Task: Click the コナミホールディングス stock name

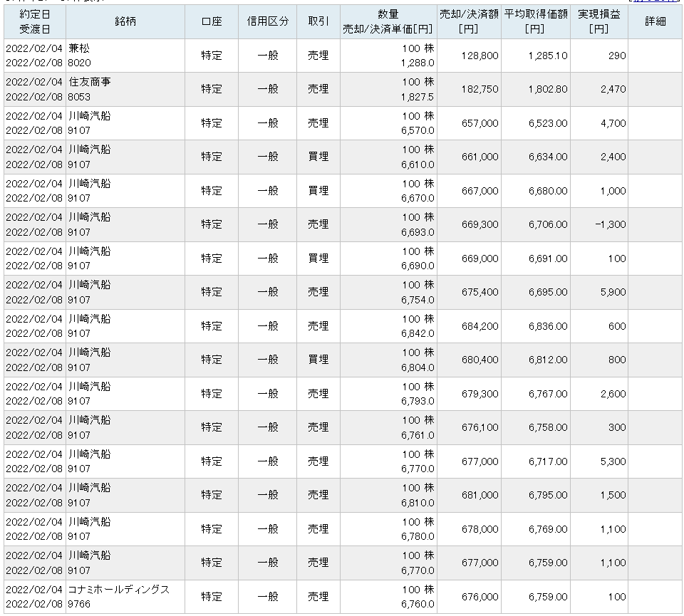Action: point(119,590)
